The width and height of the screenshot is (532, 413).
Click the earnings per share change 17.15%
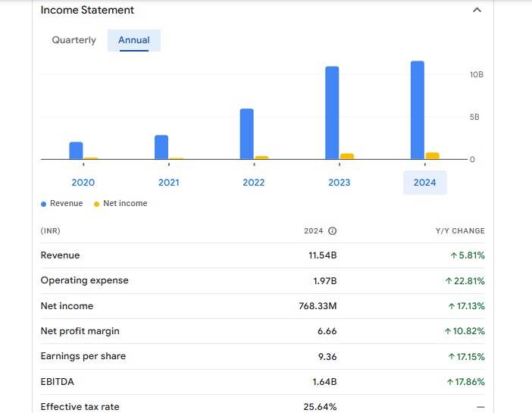tap(467, 357)
